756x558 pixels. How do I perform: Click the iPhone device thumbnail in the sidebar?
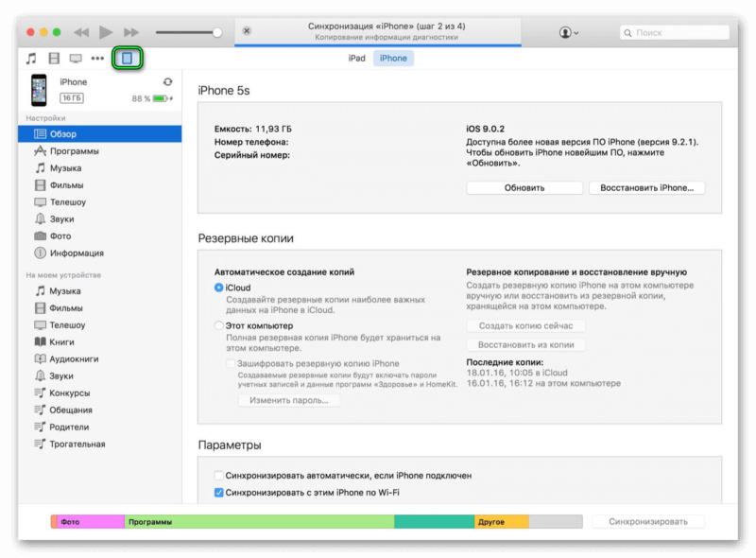39,90
